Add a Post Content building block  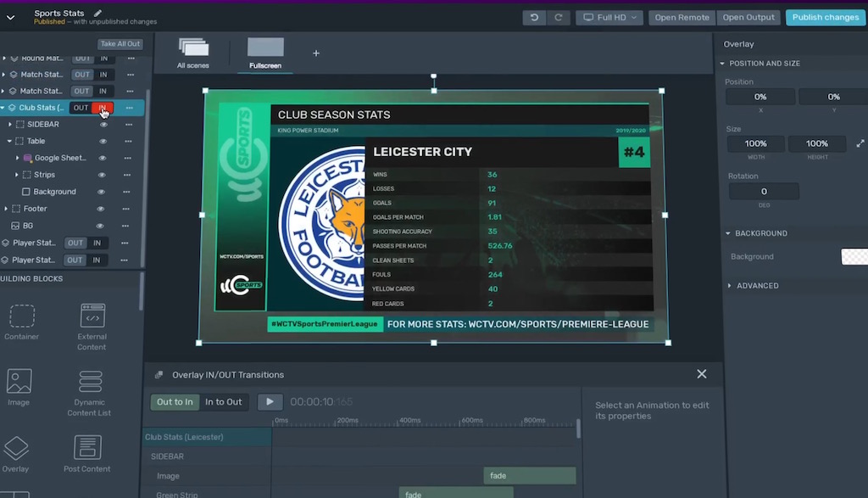(x=87, y=454)
